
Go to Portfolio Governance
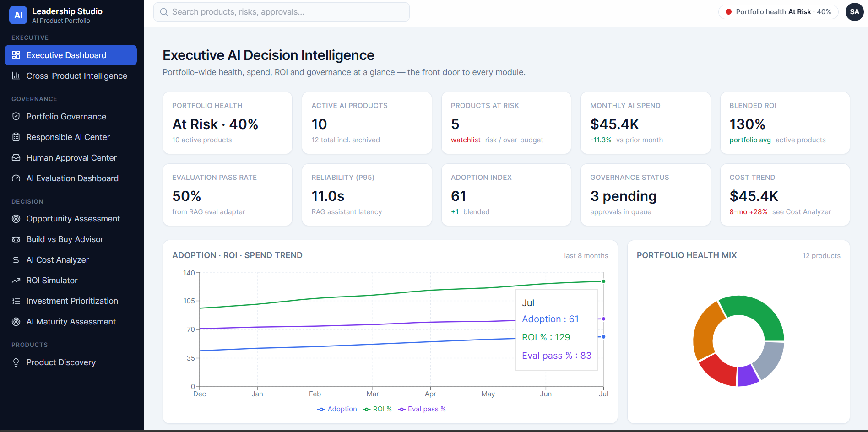[71, 116]
